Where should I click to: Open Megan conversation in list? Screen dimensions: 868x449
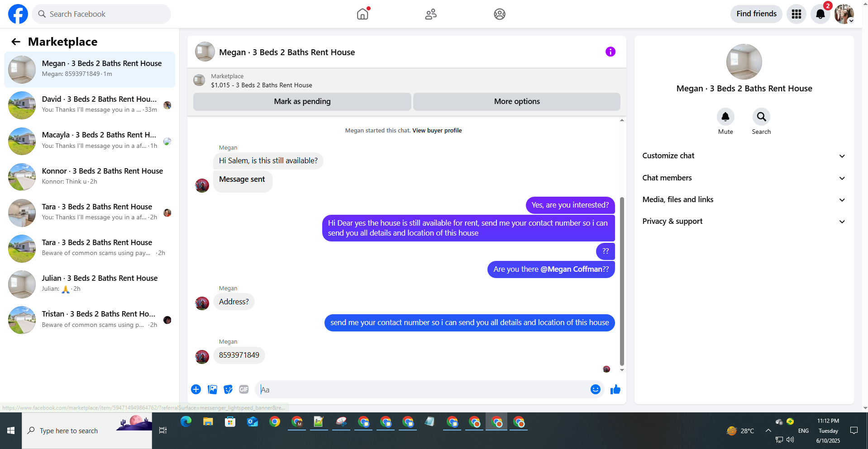pos(90,70)
